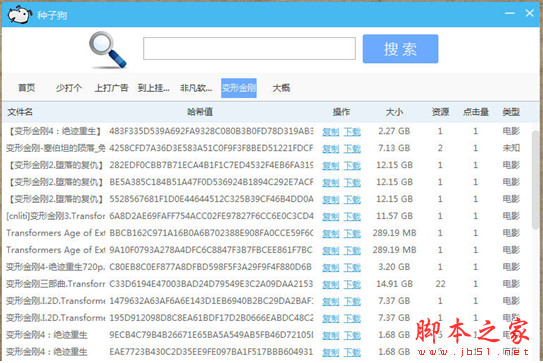The image size is (543, 363).
Task: Download the entry with hash 1479632A63AF
Action: (x=352, y=301)
